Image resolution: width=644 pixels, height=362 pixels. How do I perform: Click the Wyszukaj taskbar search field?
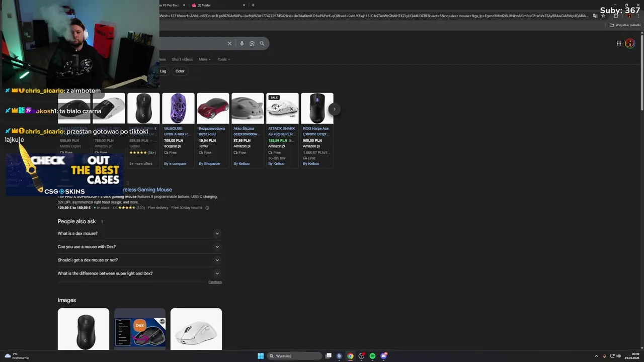pyautogui.click(x=294, y=356)
